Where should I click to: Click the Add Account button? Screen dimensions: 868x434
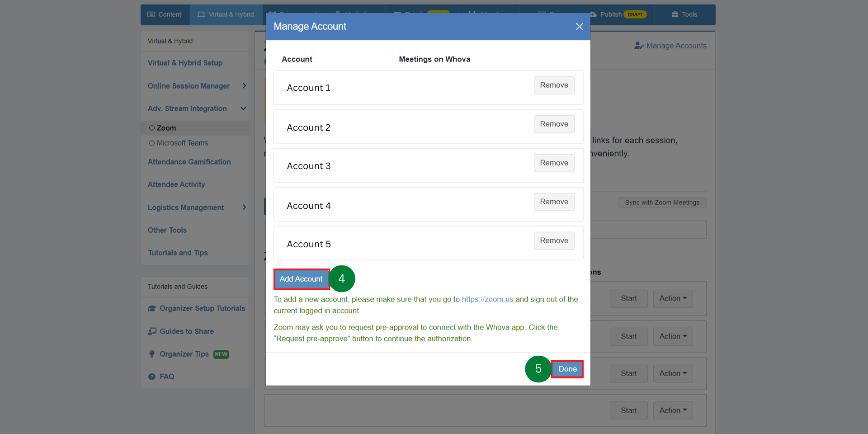click(x=301, y=279)
